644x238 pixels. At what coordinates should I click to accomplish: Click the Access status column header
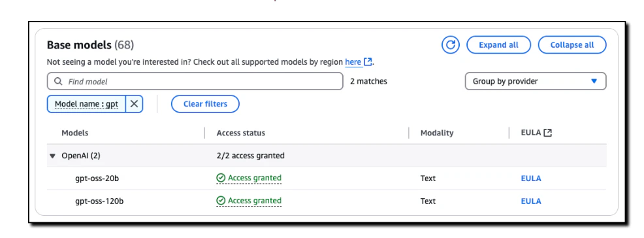tap(240, 133)
